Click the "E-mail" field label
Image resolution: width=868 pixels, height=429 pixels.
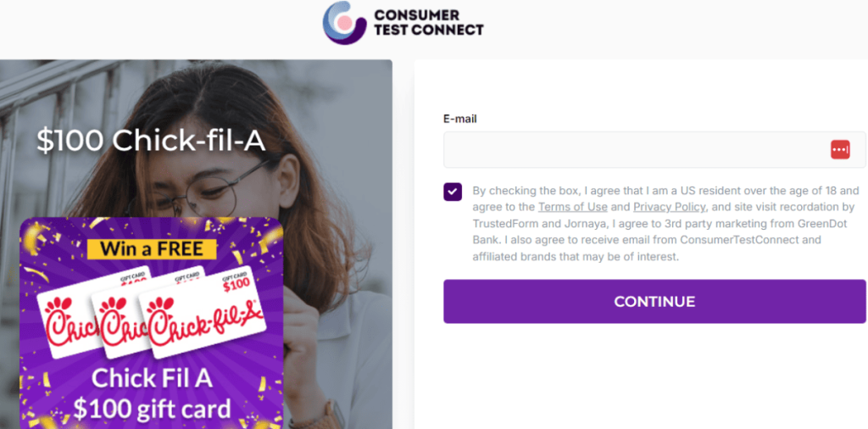click(x=459, y=119)
